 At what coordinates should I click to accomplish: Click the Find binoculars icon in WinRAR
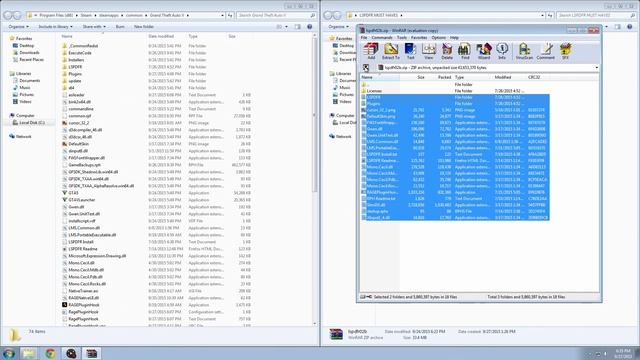(x=465, y=51)
